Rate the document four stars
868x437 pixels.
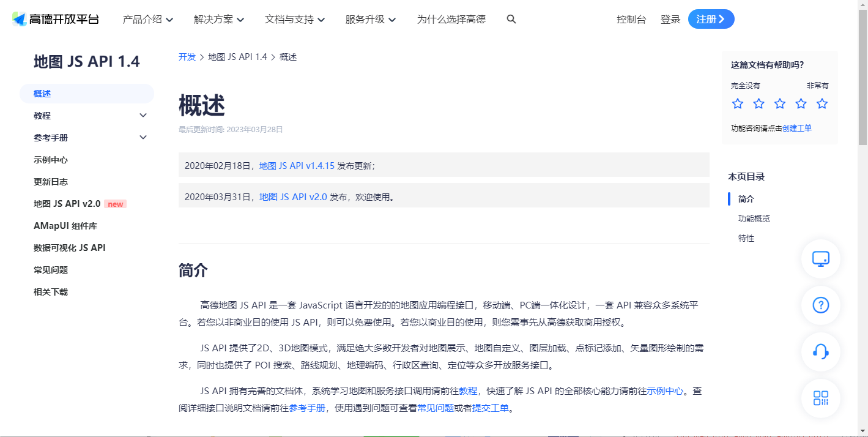[801, 103]
